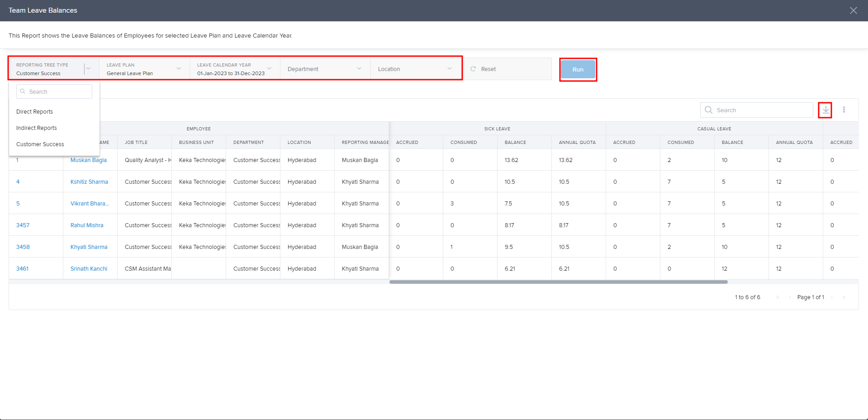
Task: Open the Location filter dropdown
Action: 449,69
